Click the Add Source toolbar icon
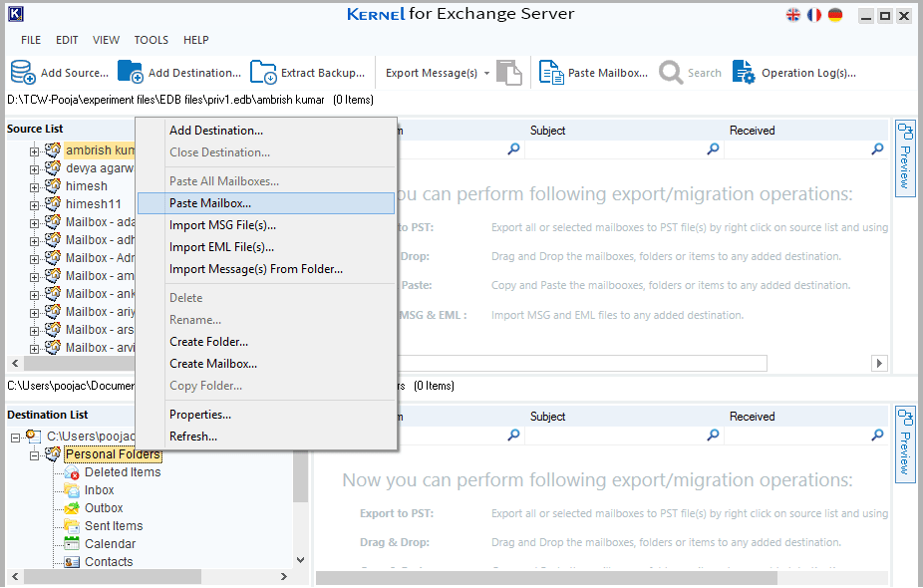923x588 pixels. [23, 73]
